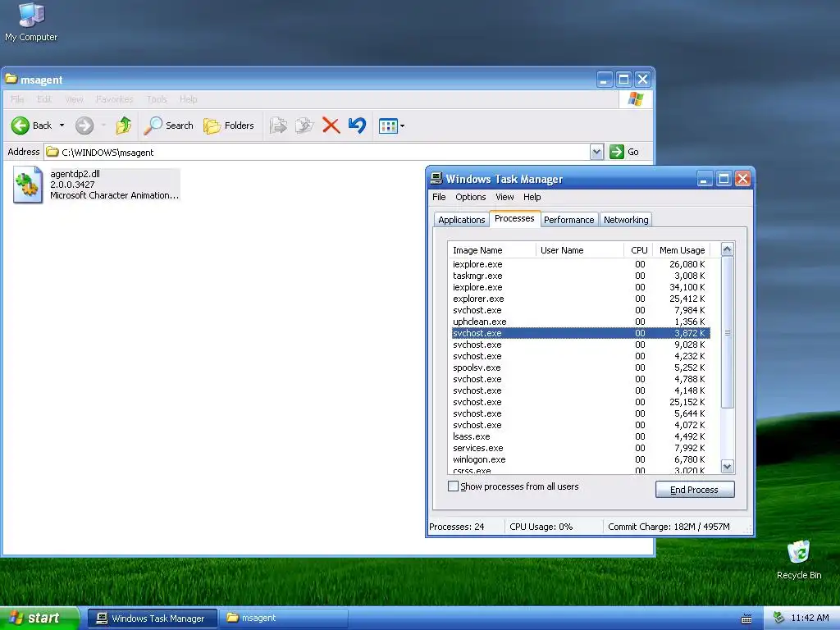The height and width of the screenshot is (630, 840).
Task: Sort by Mem Usage column header
Action: (682, 250)
